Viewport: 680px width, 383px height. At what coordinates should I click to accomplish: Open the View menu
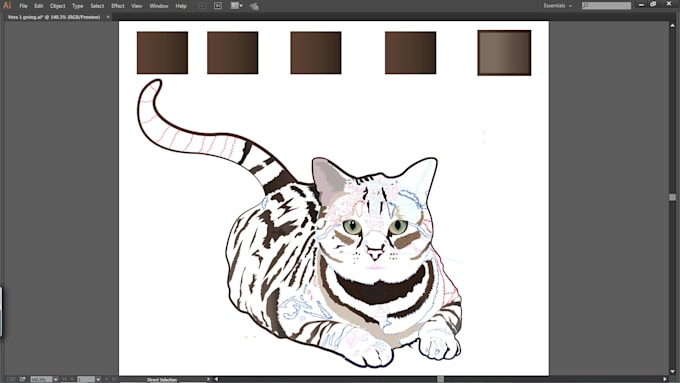click(x=137, y=6)
